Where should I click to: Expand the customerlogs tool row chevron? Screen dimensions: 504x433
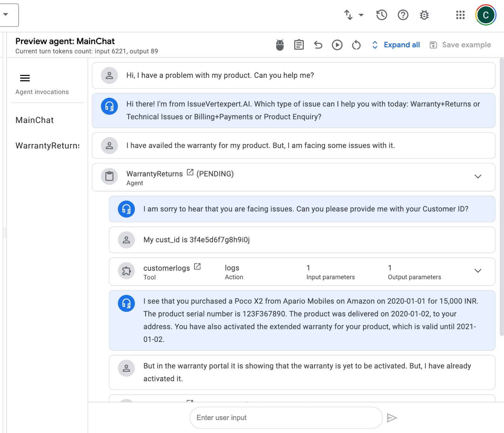[478, 271]
